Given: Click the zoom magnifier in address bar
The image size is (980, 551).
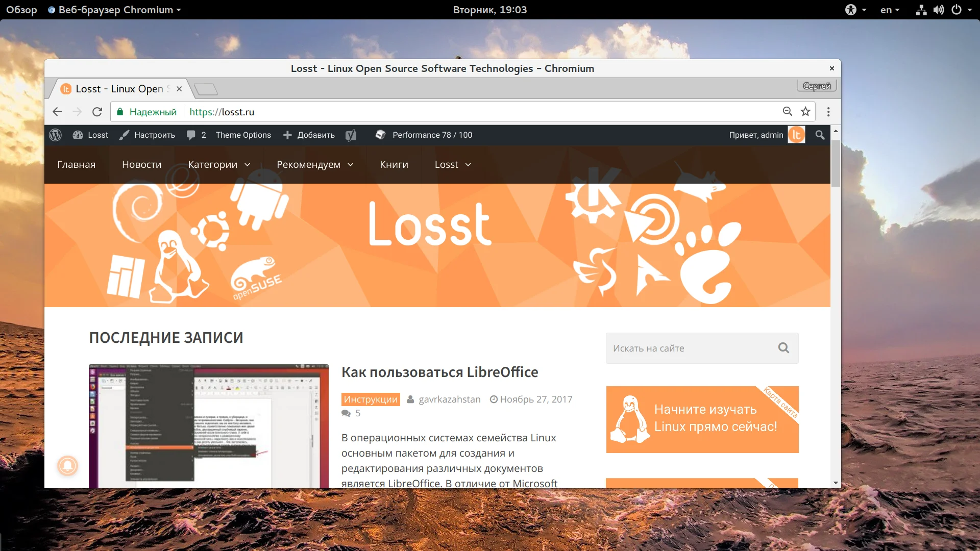Looking at the screenshot, I should 788,112.
